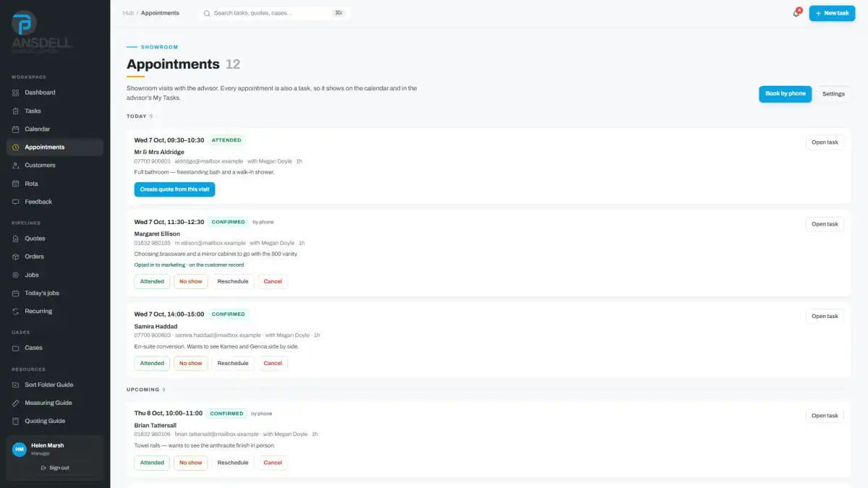Open appointment Settings
This screenshot has width=868, height=488.
coord(833,94)
